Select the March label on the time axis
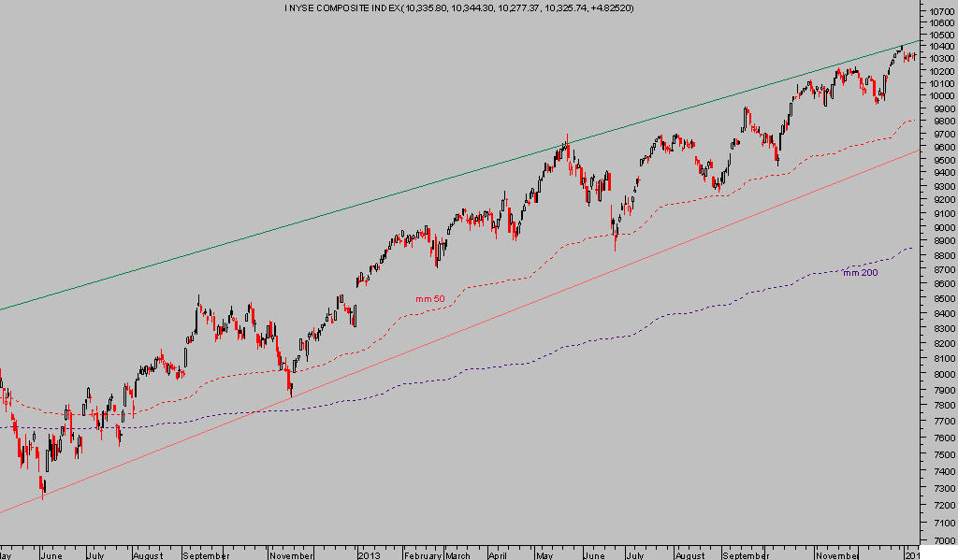 pos(459,554)
